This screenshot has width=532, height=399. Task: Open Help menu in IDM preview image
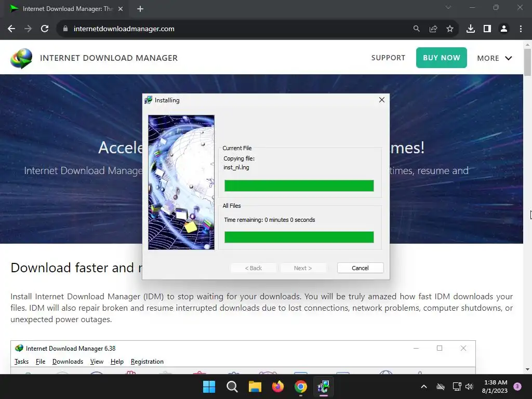click(x=117, y=362)
